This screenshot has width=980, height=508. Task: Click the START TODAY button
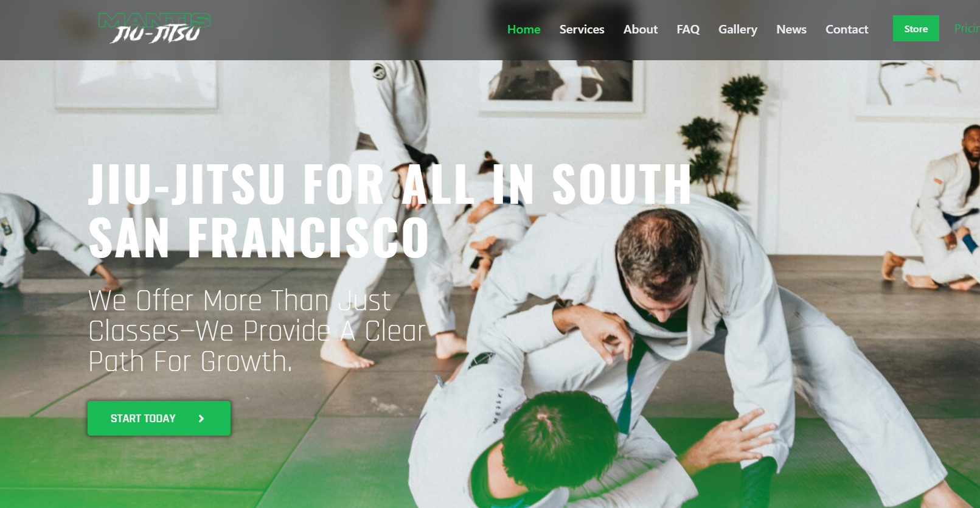[x=159, y=419]
